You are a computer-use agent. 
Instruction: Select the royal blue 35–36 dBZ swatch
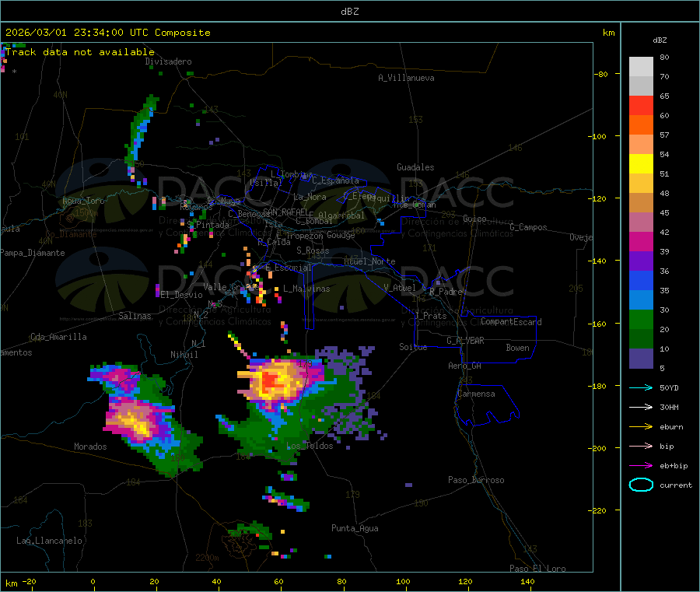[641, 280]
